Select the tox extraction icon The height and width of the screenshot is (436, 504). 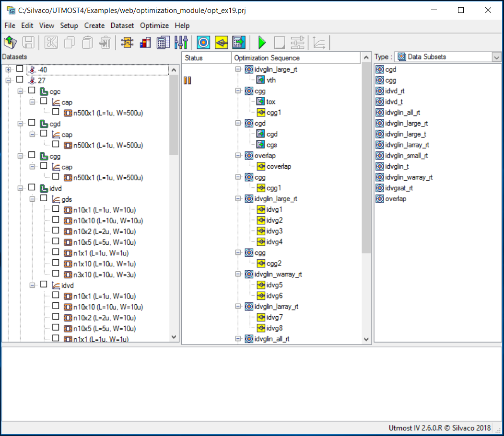point(261,102)
